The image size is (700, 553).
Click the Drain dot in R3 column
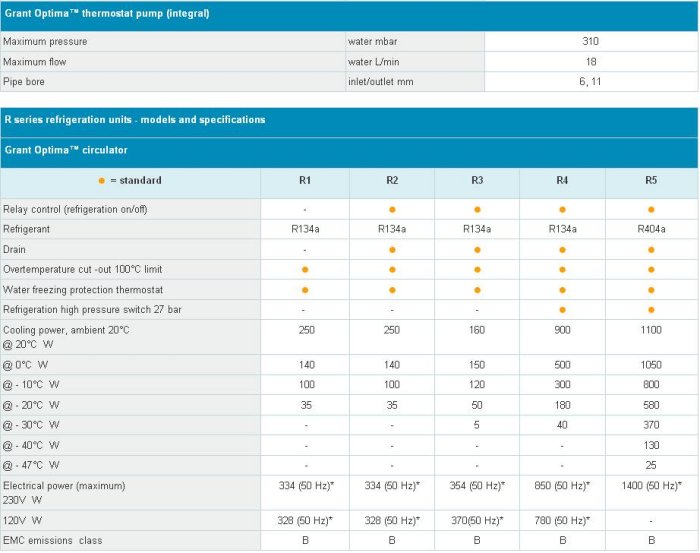click(x=477, y=249)
